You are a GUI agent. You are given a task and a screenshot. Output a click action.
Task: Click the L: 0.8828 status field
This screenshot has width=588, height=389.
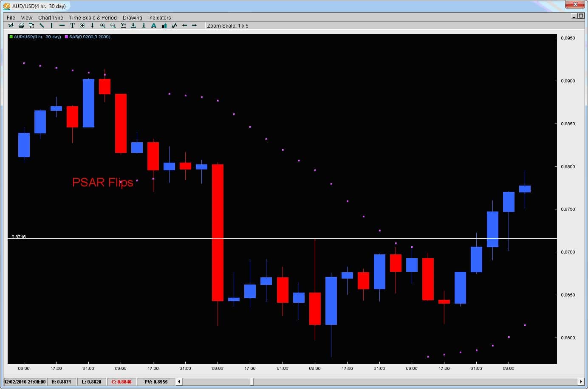92,381
